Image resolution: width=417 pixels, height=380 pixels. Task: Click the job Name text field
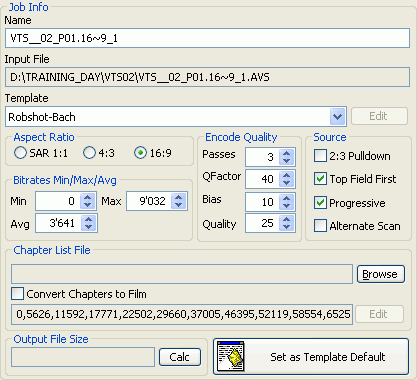pyautogui.click(x=207, y=38)
